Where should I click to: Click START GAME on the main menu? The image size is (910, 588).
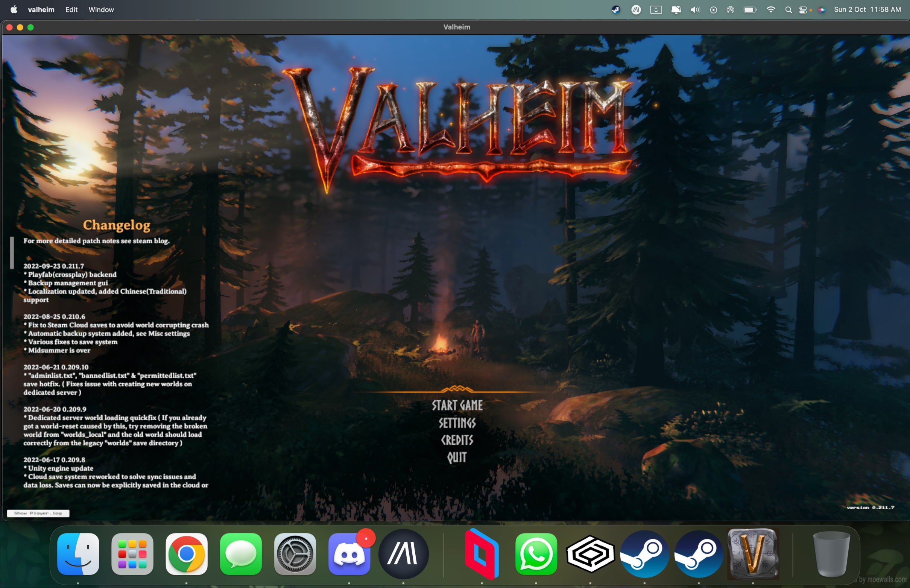[x=457, y=405]
